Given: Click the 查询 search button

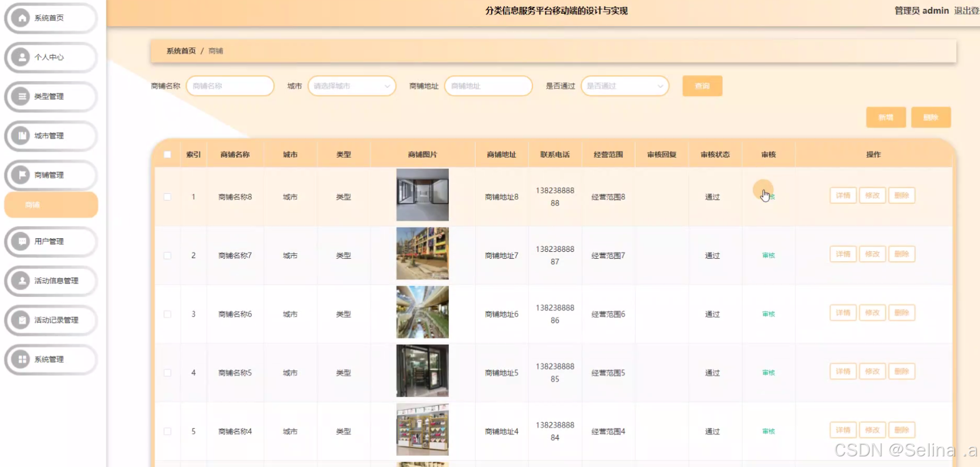Looking at the screenshot, I should (x=703, y=86).
